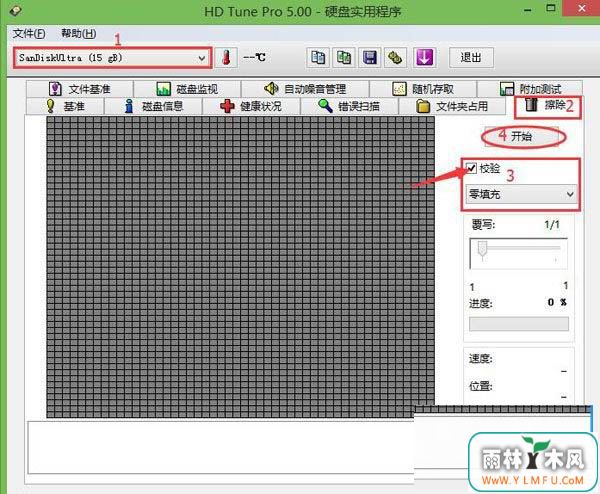Toggle the 校验 verify checkbox
This screenshot has width=600, height=494.
(471, 168)
